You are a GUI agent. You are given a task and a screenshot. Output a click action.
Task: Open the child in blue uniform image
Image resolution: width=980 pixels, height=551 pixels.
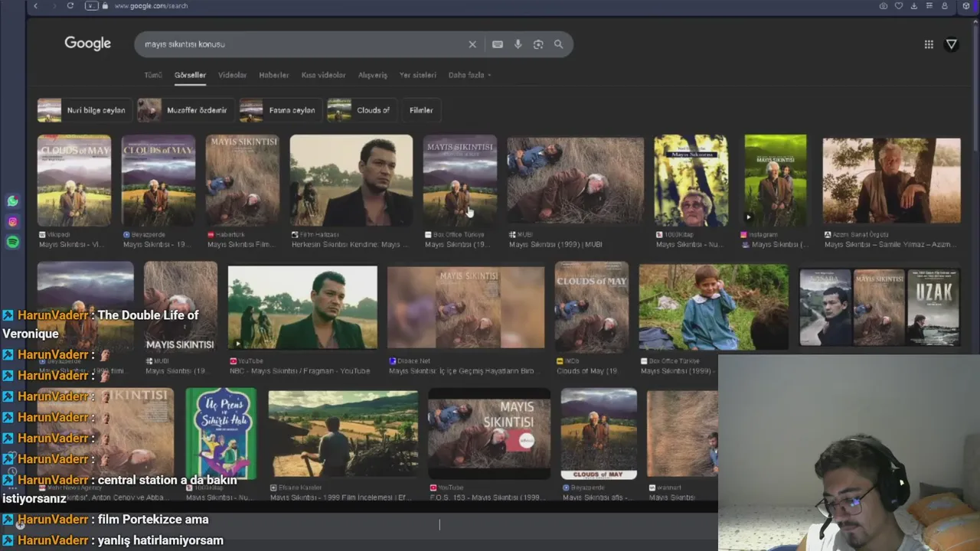click(714, 307)
